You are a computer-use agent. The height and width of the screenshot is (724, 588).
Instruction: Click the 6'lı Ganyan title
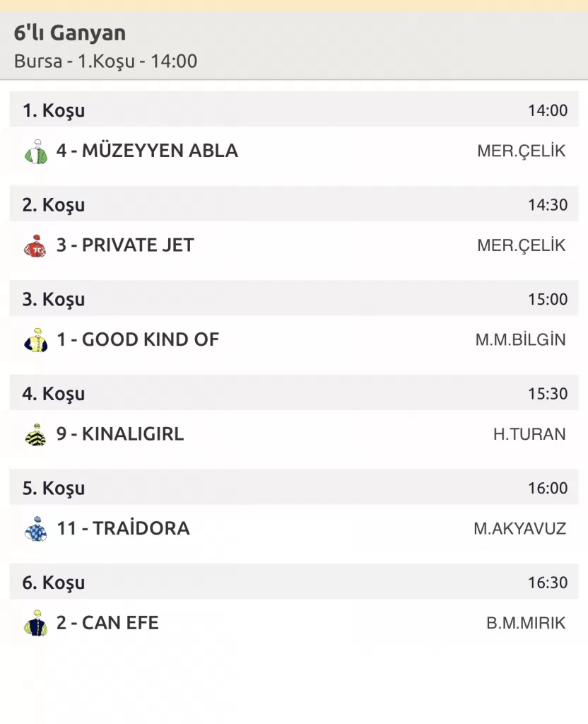[69, 33]
